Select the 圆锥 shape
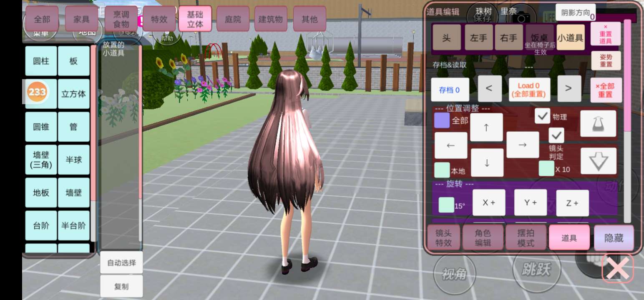 (41, 127)
